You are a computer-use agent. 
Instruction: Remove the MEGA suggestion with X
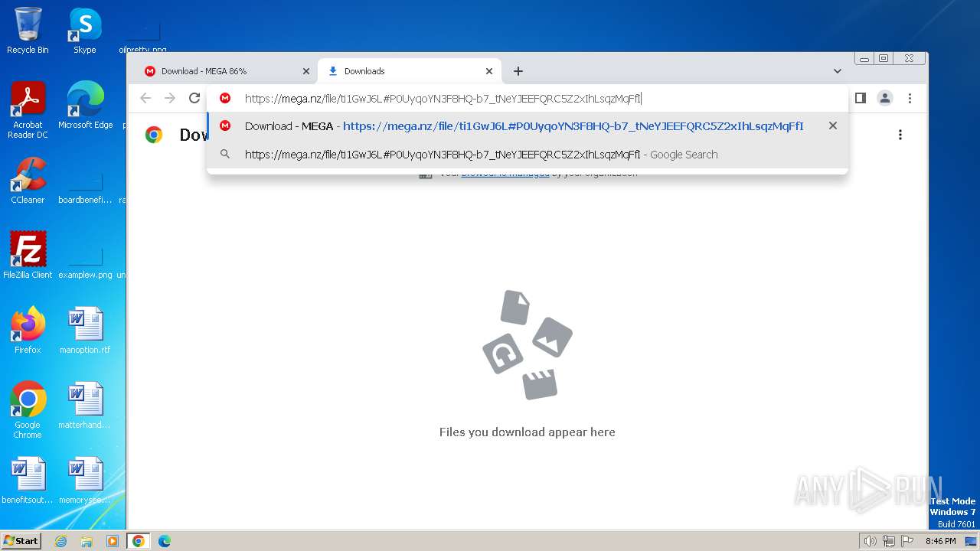[833, 126]
